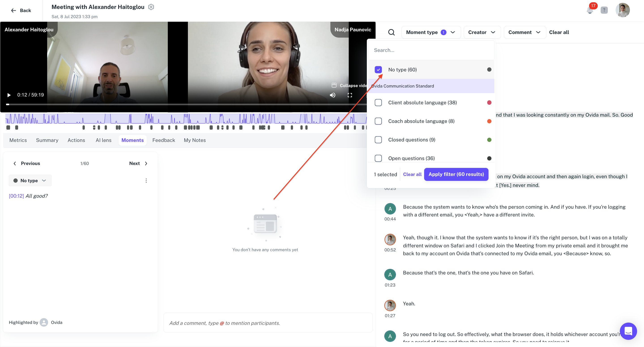Click the first timeline moment marker
Image resolution: width=644 pixels, height=347 pixels.
[x=8, y=128]
